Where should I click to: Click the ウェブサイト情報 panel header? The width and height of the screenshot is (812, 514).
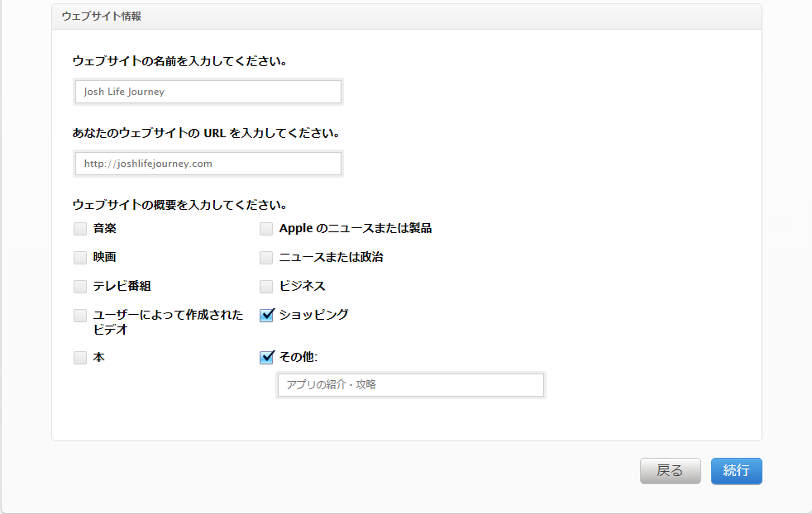406,17
